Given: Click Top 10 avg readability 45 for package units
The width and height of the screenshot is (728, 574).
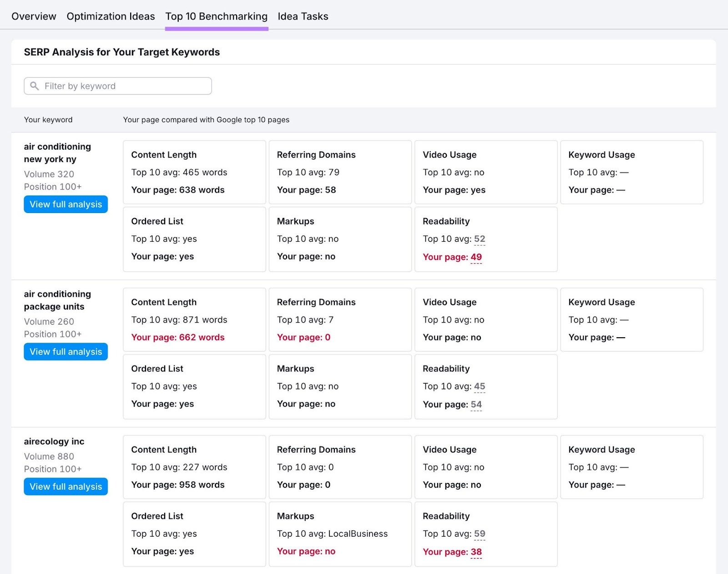Looking at the screenshot, I should tap(480, 386).
